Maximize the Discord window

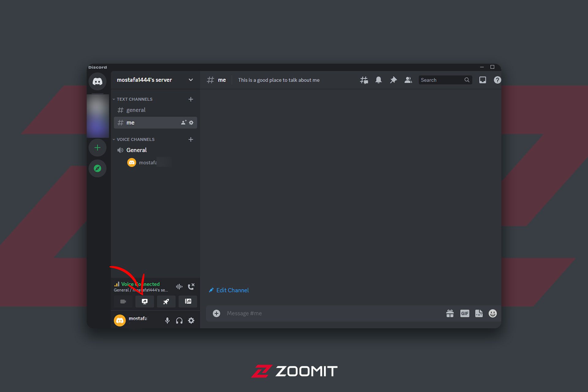coord(492,67)
